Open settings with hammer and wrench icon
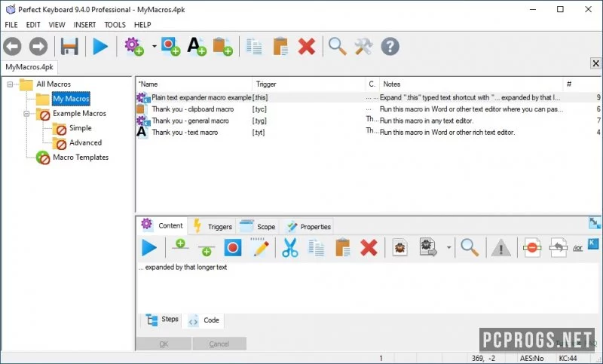Screen dimensions: 603x364 [363, 47]
